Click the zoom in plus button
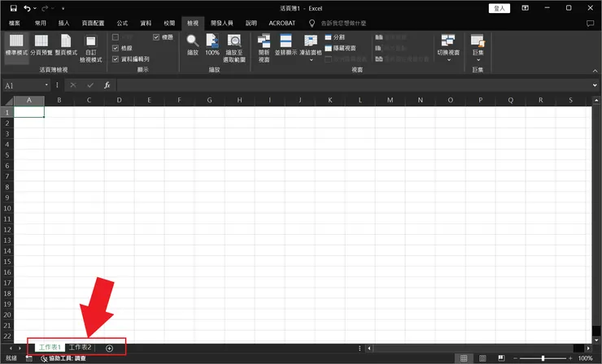Screen dimensions: 602x364 570,358
